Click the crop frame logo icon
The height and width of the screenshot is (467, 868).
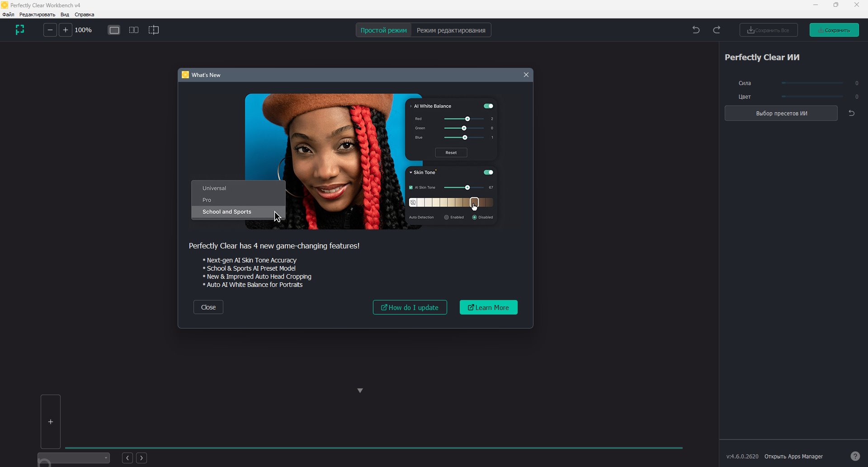point(20,30)
